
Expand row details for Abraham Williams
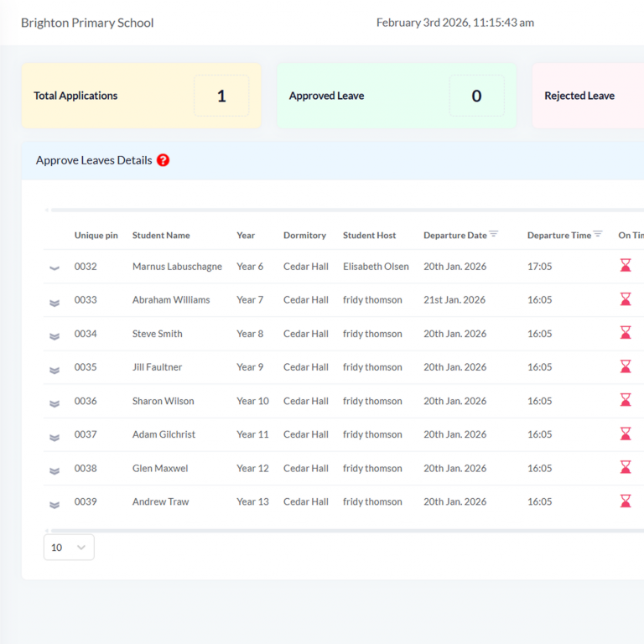coord(55,303)
